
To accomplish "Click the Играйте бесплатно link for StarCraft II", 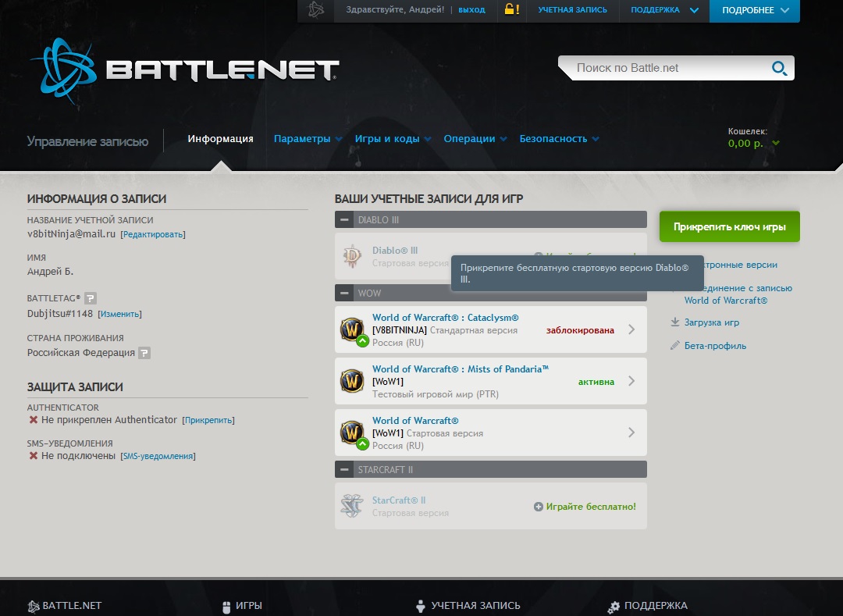I will (x=591, y=507).
